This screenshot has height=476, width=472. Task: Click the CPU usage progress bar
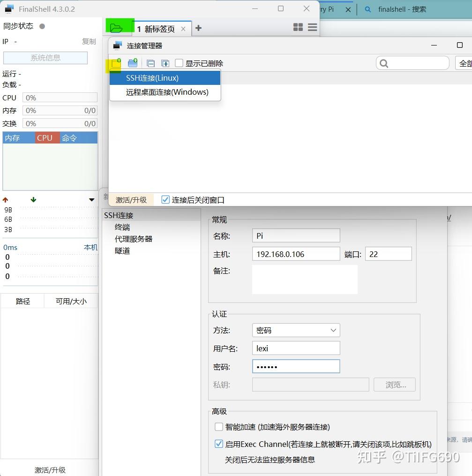pyautogui.click(x=60, y=98)
